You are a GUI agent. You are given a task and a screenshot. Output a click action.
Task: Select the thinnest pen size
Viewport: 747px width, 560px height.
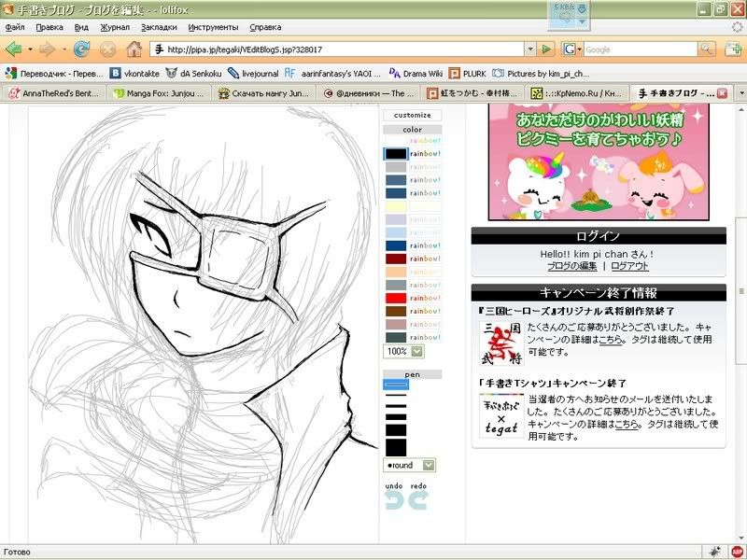(396, 396)
